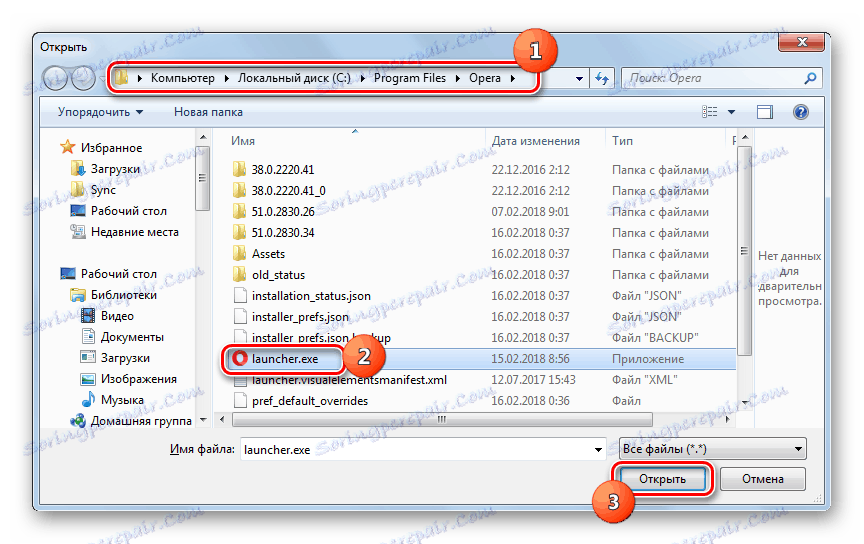Select Рабочий стол under Избранное

click(128, 211)
